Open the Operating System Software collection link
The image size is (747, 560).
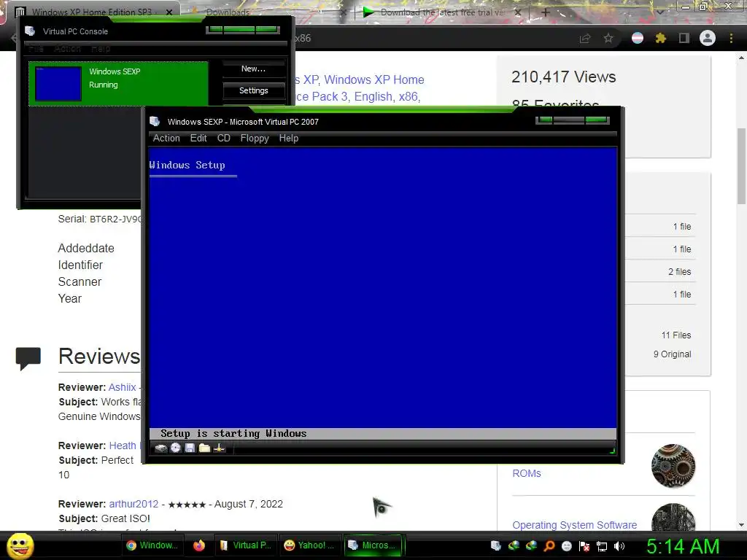(x=575, y=525)
